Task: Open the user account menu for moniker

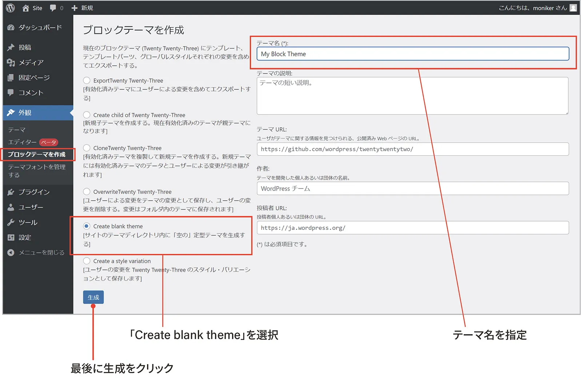Action: (x=537, y=8)
